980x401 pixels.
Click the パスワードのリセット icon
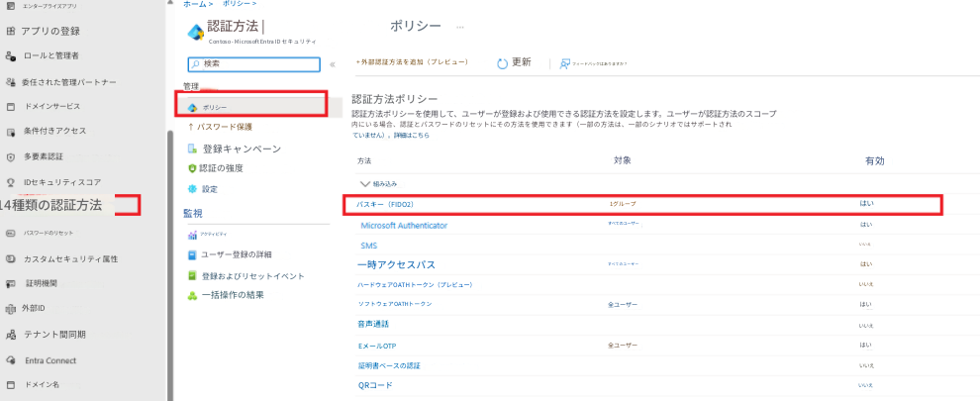tap(10, 234)
